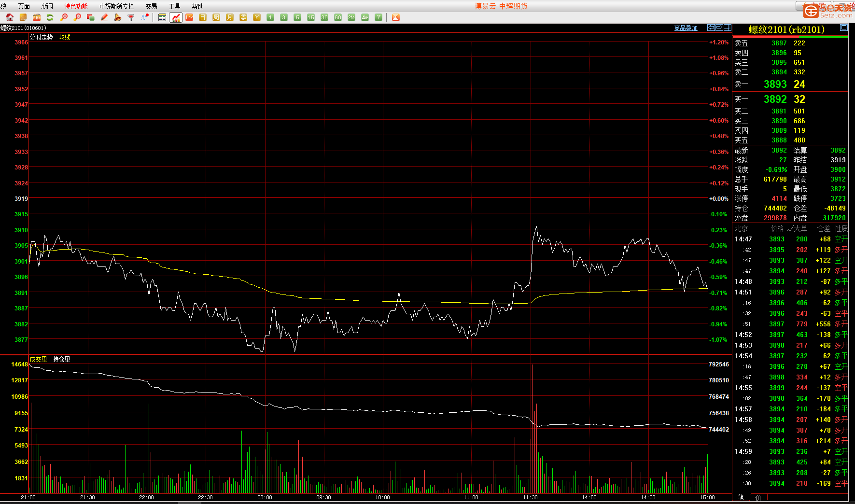Click the green refresh arrows icon
855x504 pixels.
click(x=50, y=17)
